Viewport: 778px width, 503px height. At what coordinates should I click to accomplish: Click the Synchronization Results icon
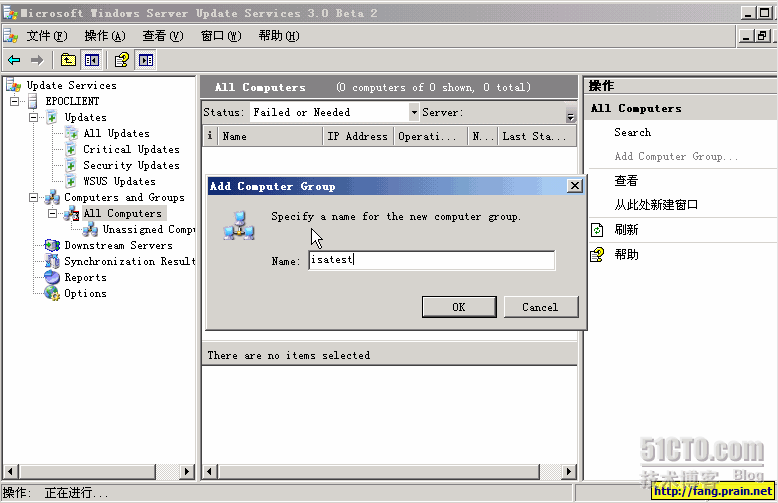pyautogui.click(x=52, y=261)
